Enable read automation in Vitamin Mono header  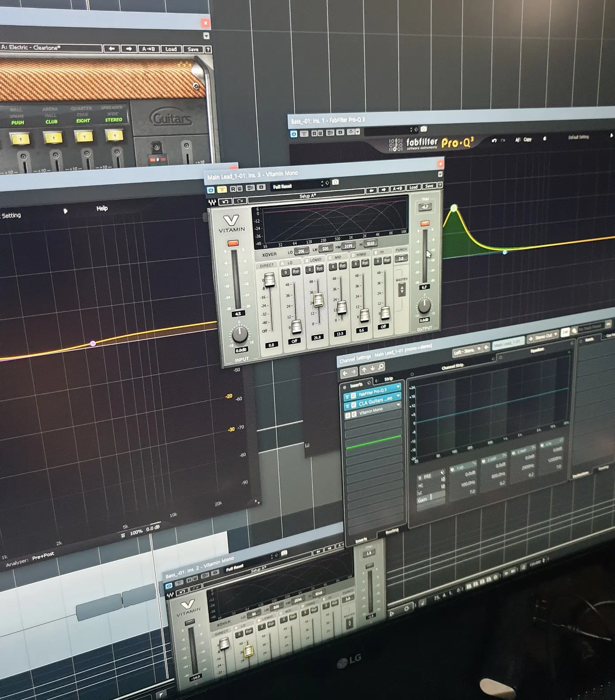233,189
